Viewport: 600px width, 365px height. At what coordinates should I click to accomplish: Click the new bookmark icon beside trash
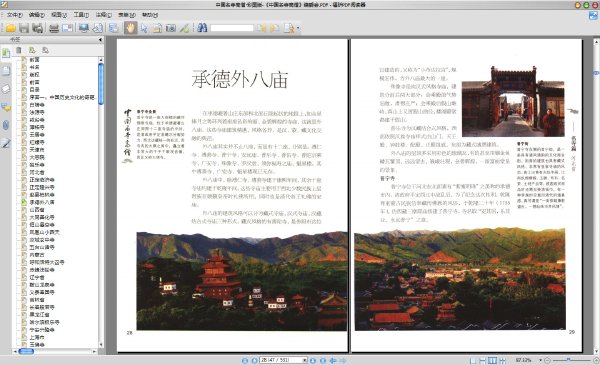(32, 50)
